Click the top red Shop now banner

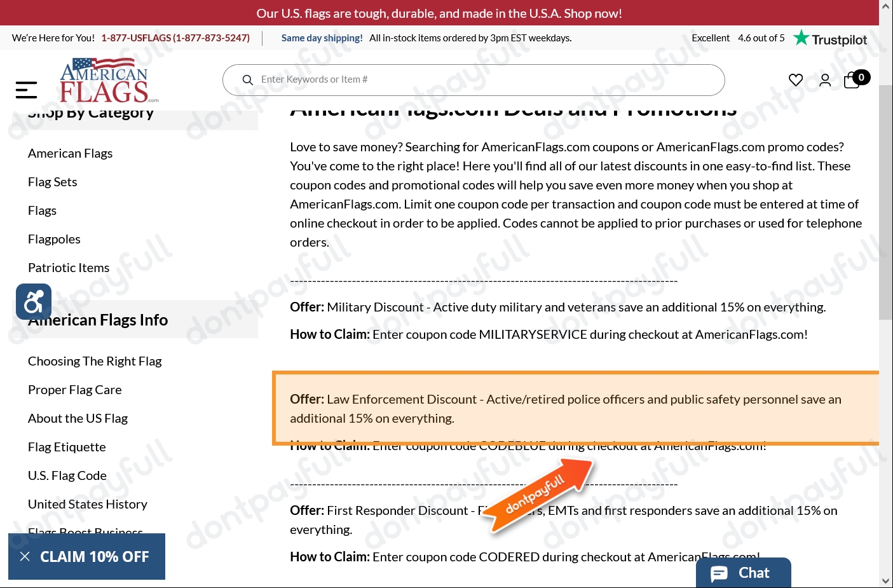click(x=439, y=13)
